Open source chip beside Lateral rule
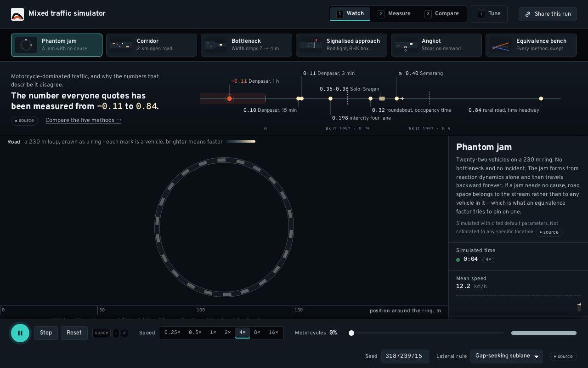This screenshot has width=588, height=368. coord(563,356)
